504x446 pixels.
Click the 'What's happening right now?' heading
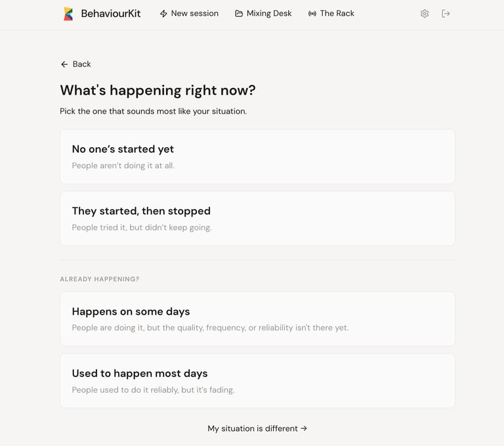point(157,90)
